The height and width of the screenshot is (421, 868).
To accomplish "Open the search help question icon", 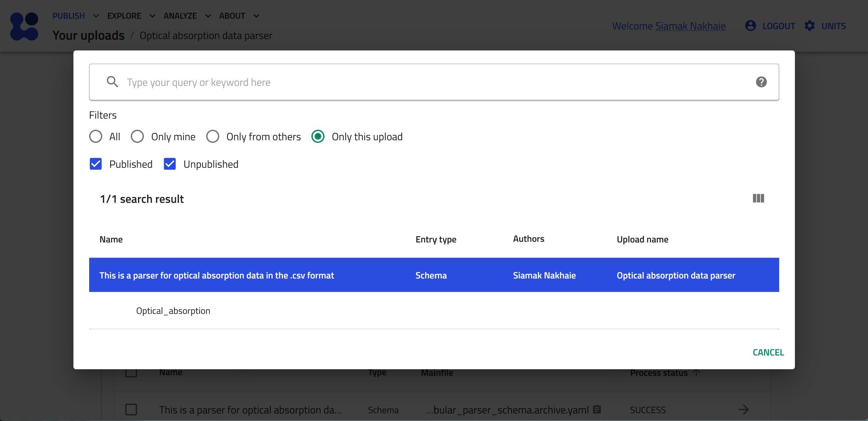I will (x=761, y=82).
